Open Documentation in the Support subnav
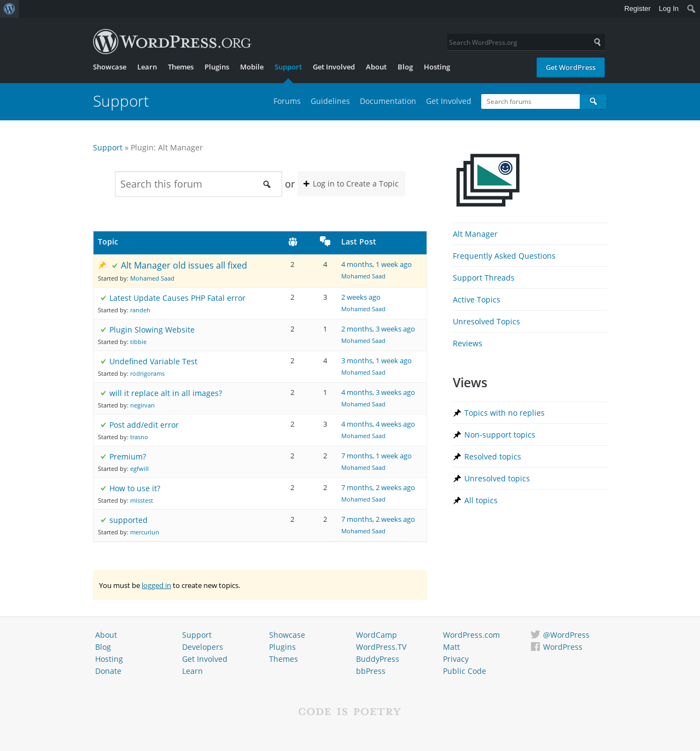Image resolution: width=700 pixels, height=751 pixels. (388, 101)
